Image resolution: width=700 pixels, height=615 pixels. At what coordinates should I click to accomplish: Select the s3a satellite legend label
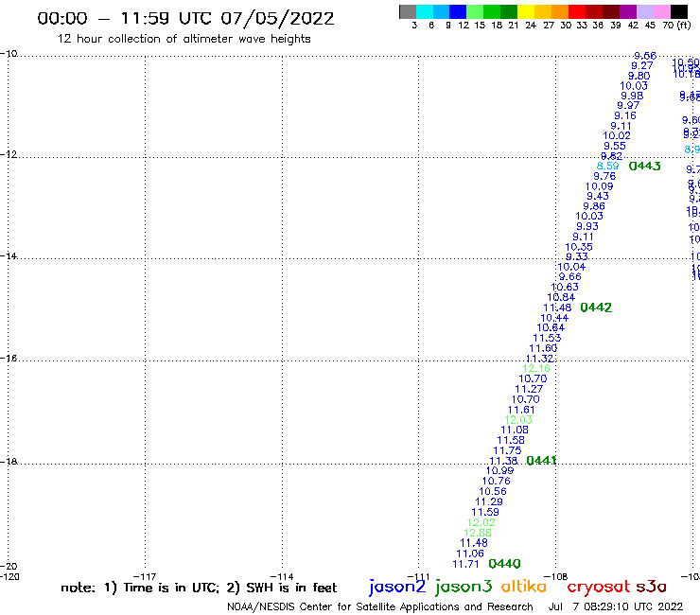coord(651,587)
